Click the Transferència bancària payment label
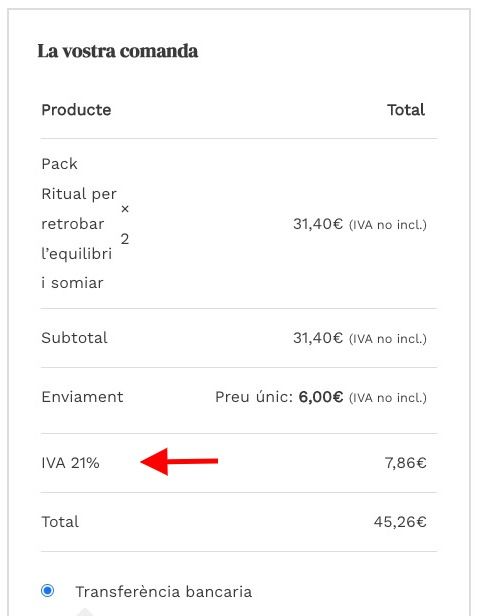492x616 pixels. point(163,592)
